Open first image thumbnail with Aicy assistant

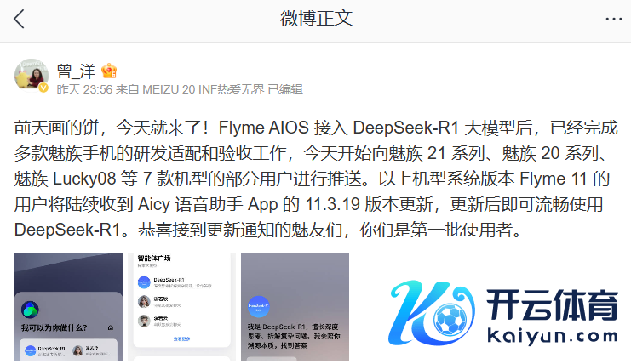tap(68, 306)
